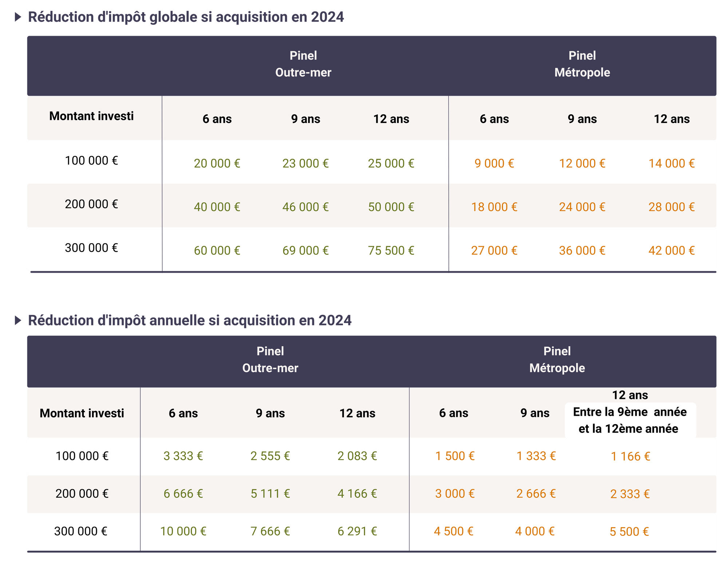Select the Entre la 9ème année header box

[630, 420]
